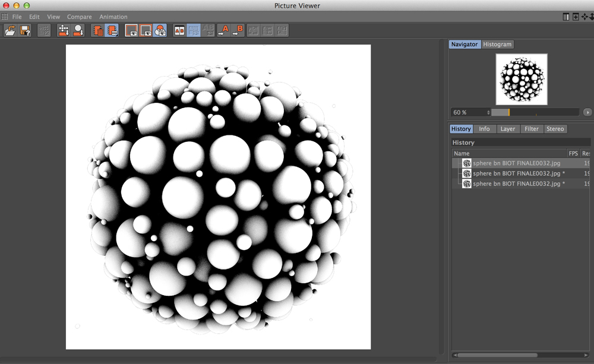Click the navigator zoom slider
Image resolution: width=594 pixels, height=364 pixels.
535,112
